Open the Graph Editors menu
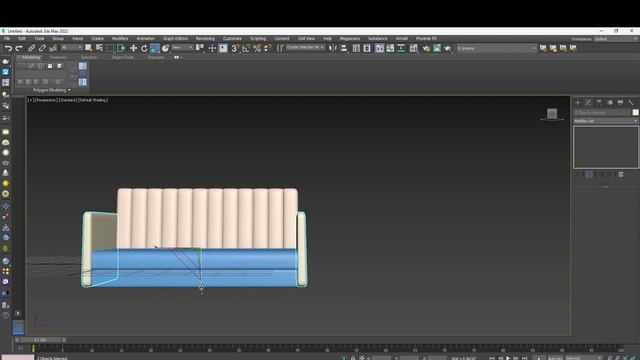The width and height of the screenshot is (640, 360). click(176, 38)
